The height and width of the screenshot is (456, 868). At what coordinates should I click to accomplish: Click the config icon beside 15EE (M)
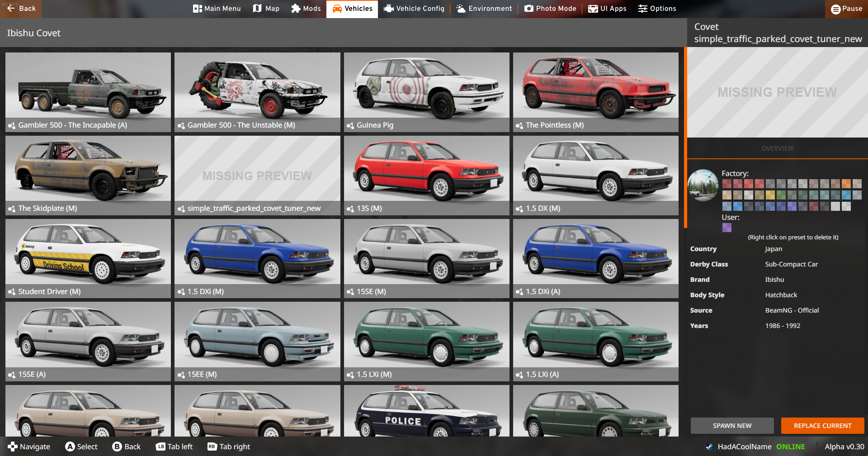[181, 375]
